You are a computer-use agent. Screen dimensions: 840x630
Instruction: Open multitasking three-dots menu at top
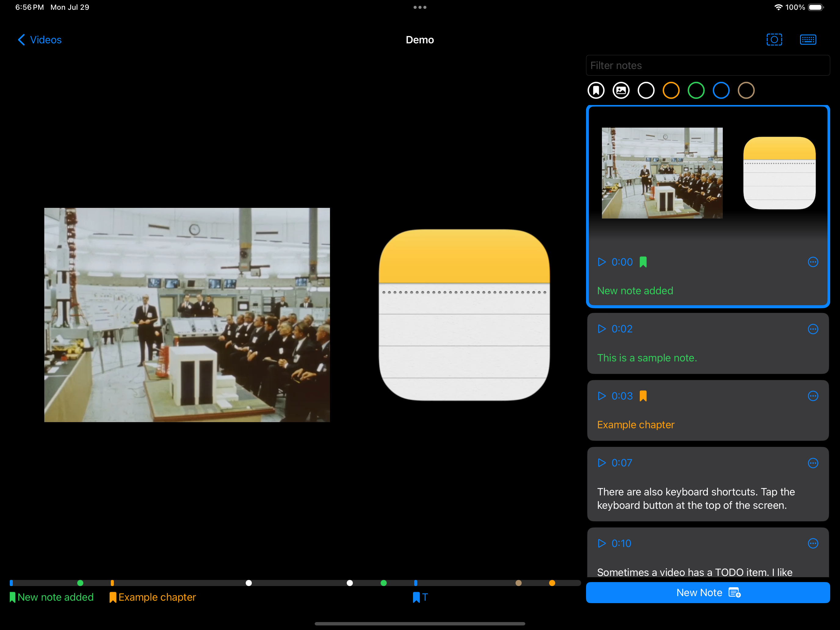click(x=420, y=7)
